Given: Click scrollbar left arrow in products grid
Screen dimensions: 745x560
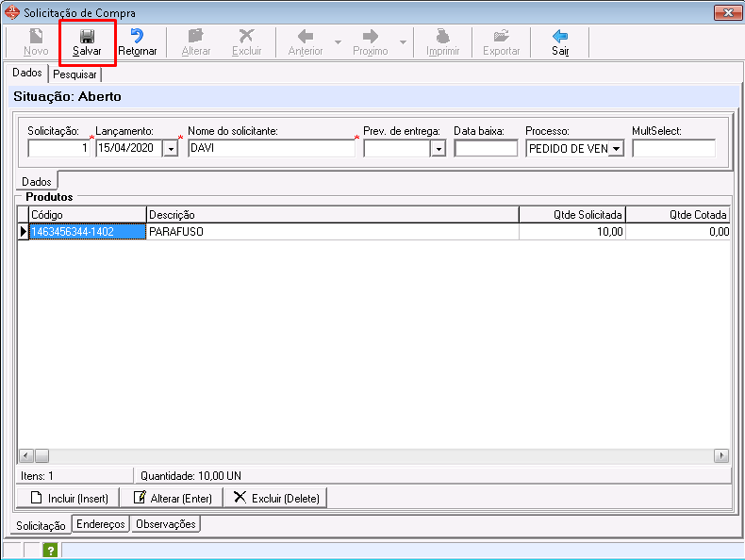Looking at the screenshot, I should (x=26, y=456).
